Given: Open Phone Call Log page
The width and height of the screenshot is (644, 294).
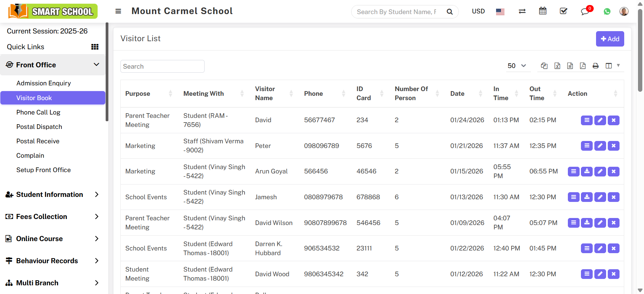Looking at the screenshot, I should click(38, 113).
